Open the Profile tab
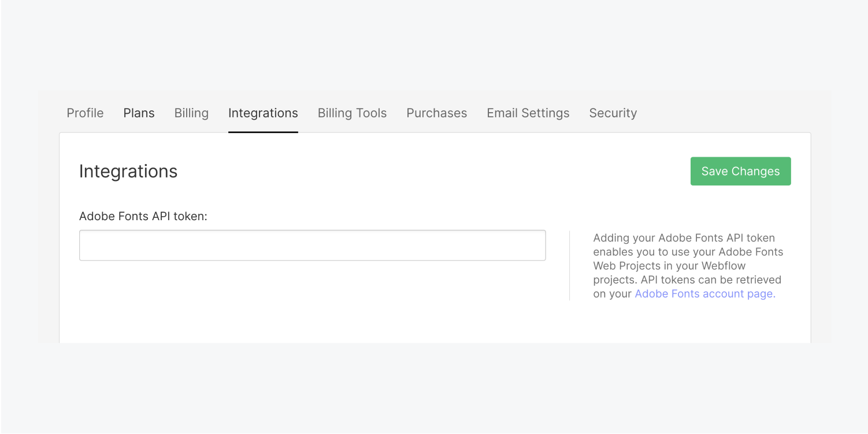This screenshot has width=868, height=434. 85,113
